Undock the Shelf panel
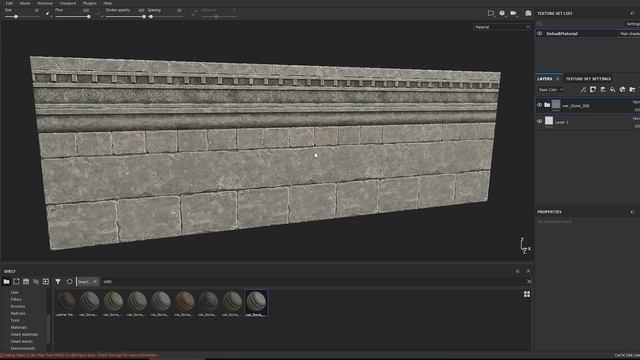Image resolution: width=640 pixels, height=360 pixels. [x=518, y=271]
